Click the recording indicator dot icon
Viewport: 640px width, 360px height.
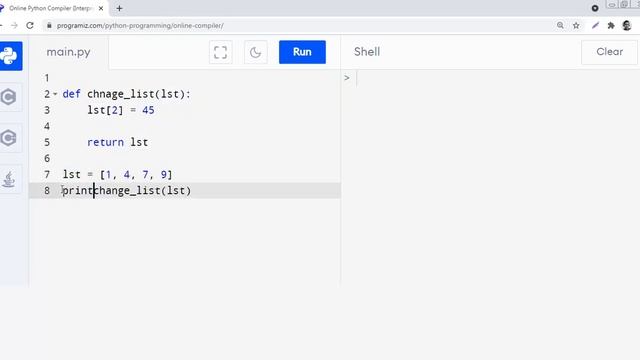[595, 8]
